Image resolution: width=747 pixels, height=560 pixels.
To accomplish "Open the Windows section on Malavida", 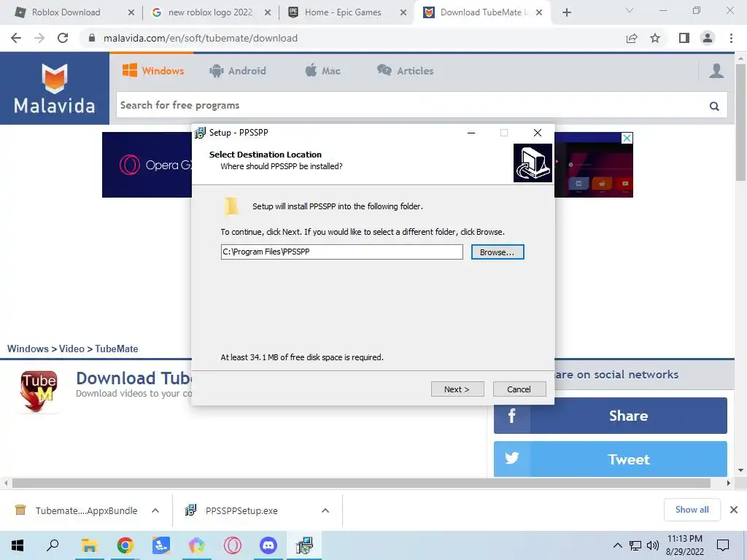I will 153,71.
